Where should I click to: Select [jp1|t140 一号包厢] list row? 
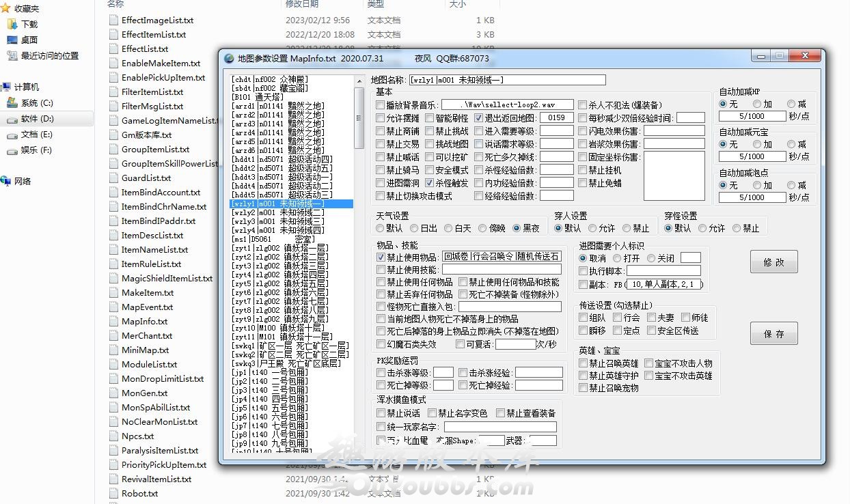tap(292, 372)
